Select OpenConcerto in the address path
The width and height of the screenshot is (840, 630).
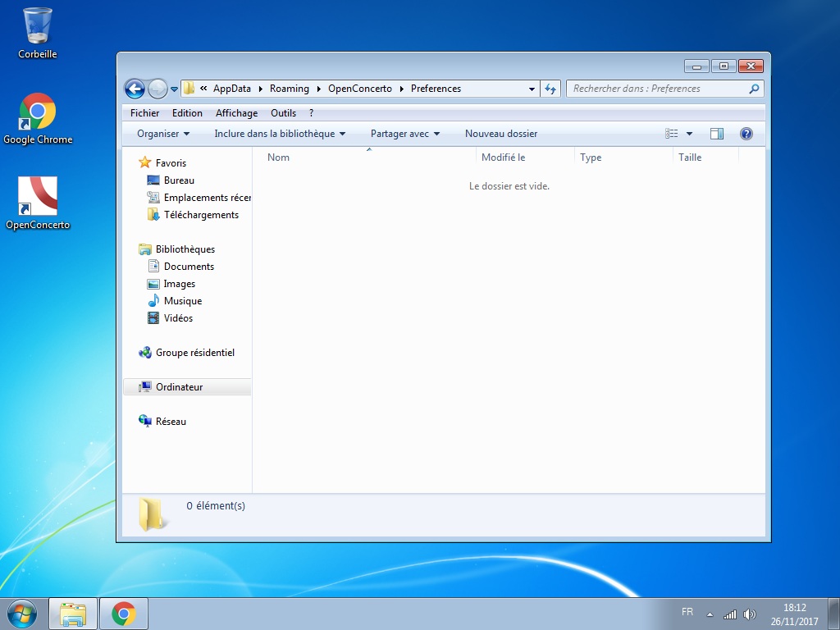coord(360,89)
